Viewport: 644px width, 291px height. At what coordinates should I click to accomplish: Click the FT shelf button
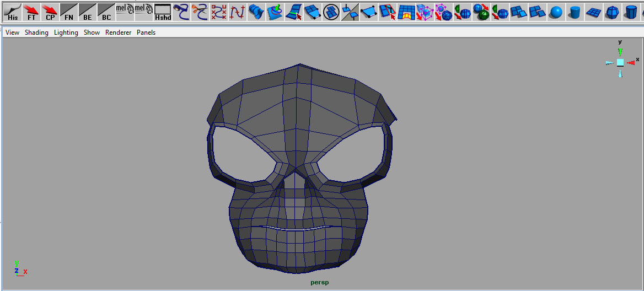[x=31, y=12]
